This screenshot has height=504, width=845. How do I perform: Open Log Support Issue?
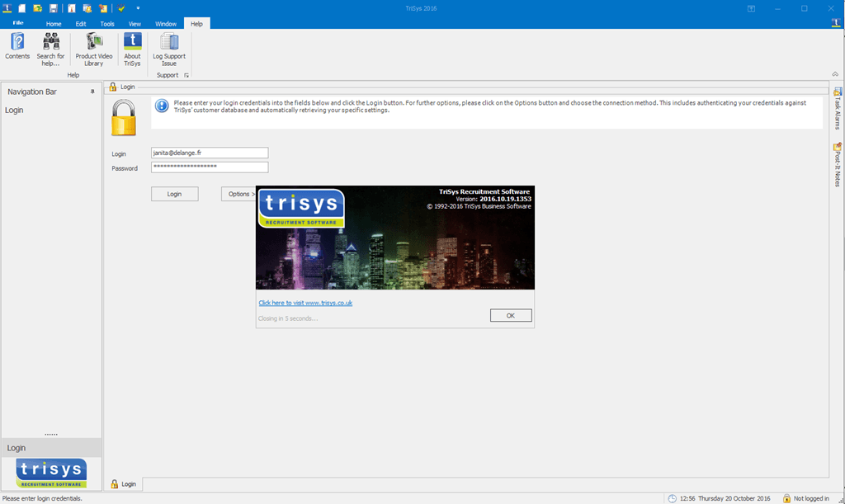click(168, 49)
